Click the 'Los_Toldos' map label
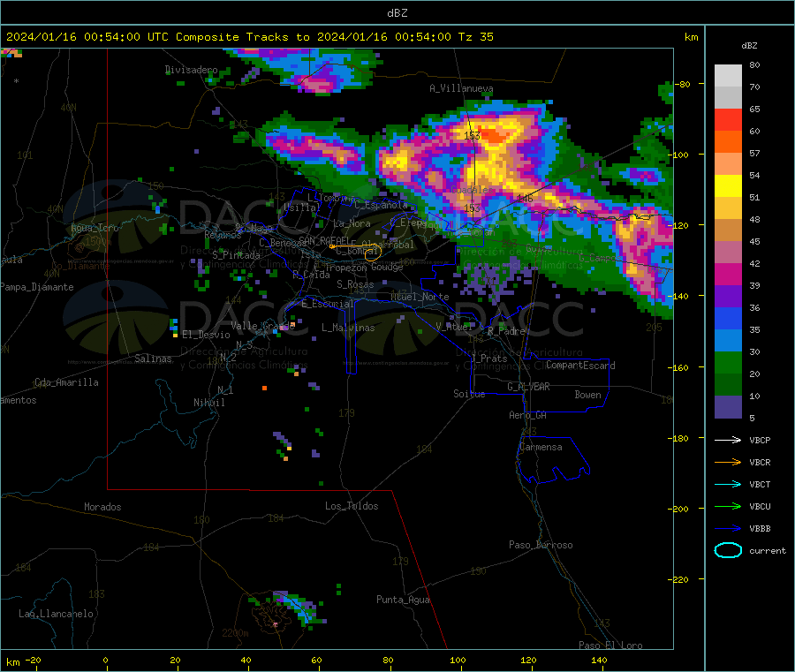Screen dimensions: 795x672 coord(352,506)
